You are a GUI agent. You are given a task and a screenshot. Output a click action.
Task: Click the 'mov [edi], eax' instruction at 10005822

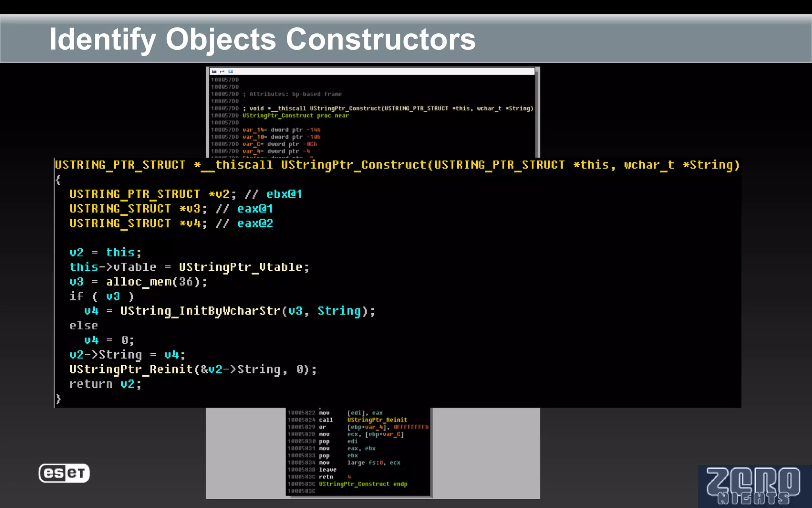351,413
